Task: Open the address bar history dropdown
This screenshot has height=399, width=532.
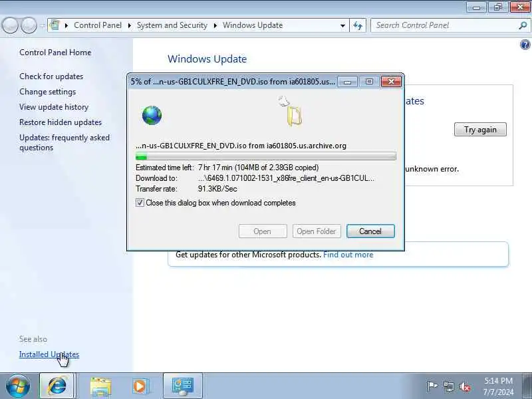Action: tap(342, 25)
